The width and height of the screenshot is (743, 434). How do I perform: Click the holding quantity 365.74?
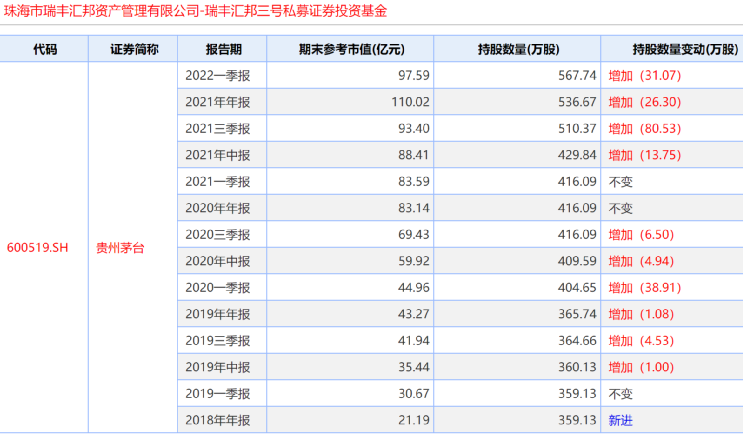pos(577,314)
